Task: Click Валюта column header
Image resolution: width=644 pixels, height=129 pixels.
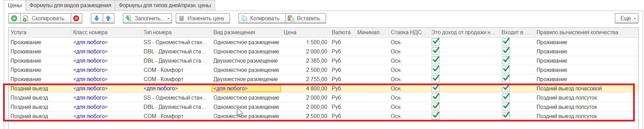Action: tap(342, 32)
